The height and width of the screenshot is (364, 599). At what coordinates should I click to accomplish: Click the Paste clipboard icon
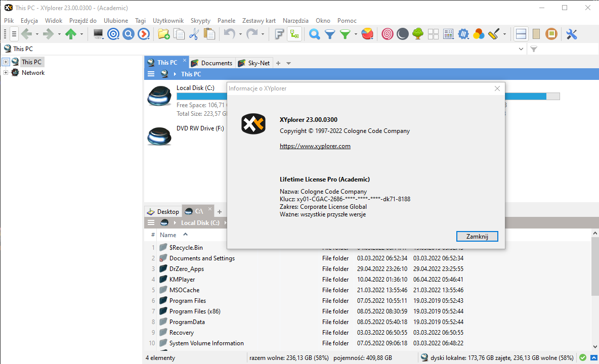(209, 34)
